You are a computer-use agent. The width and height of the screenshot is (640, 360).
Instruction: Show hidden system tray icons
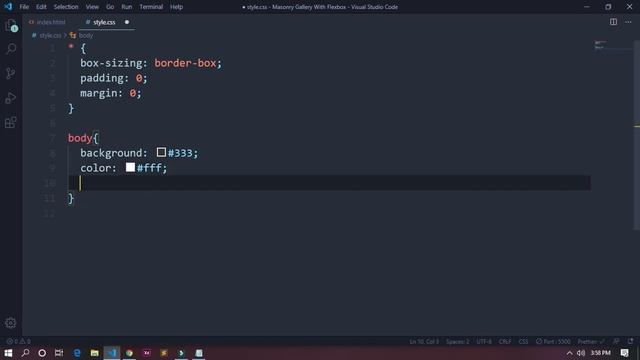coord(569,353)
